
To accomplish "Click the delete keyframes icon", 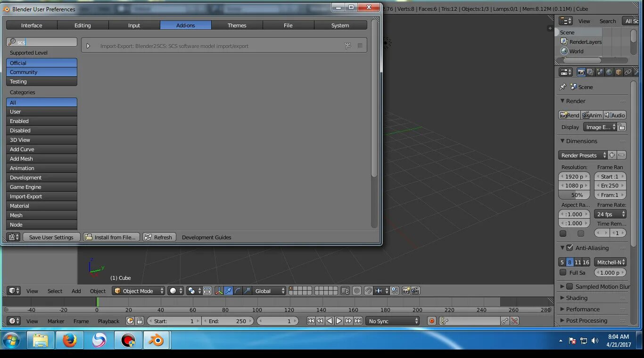I will 514,321.
